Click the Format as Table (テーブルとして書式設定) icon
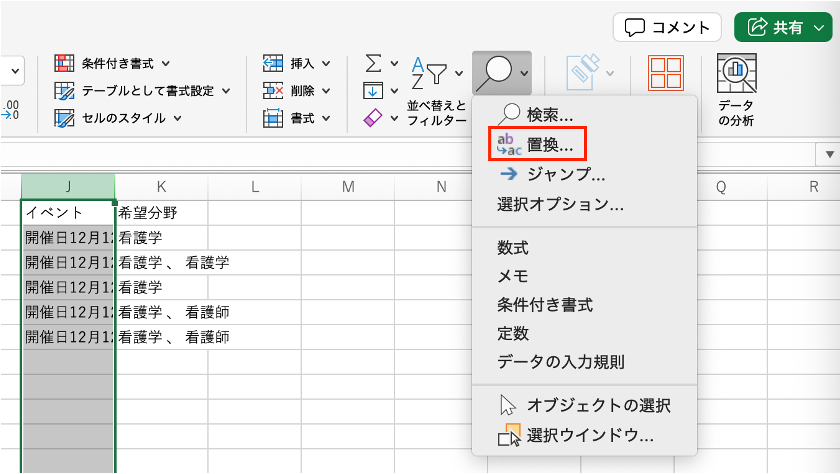Image resolution: width=840 pixels, height=474 pixels. tap(64, 91)
